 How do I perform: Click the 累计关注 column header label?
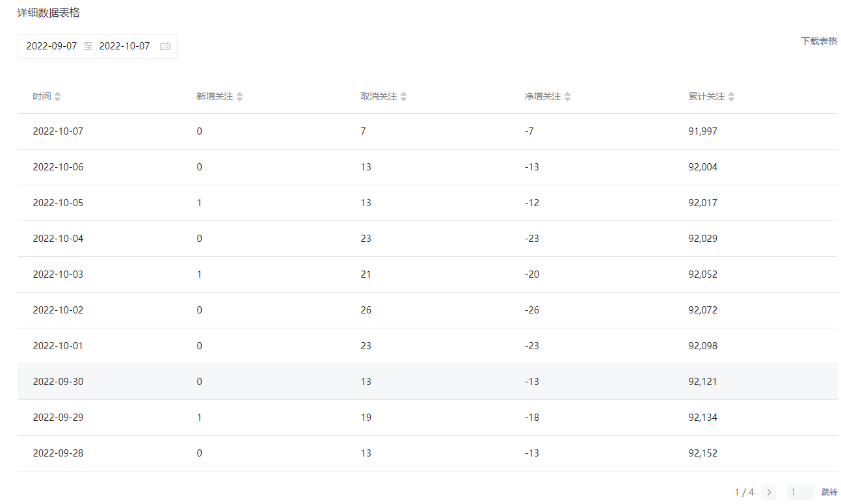[x=706, y=96]
